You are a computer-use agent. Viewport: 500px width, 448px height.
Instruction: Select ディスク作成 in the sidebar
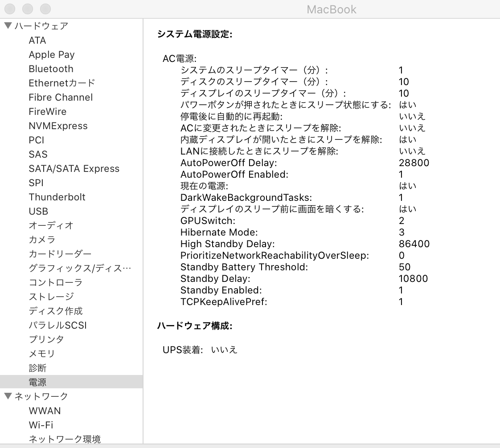[x=56, y=311]
